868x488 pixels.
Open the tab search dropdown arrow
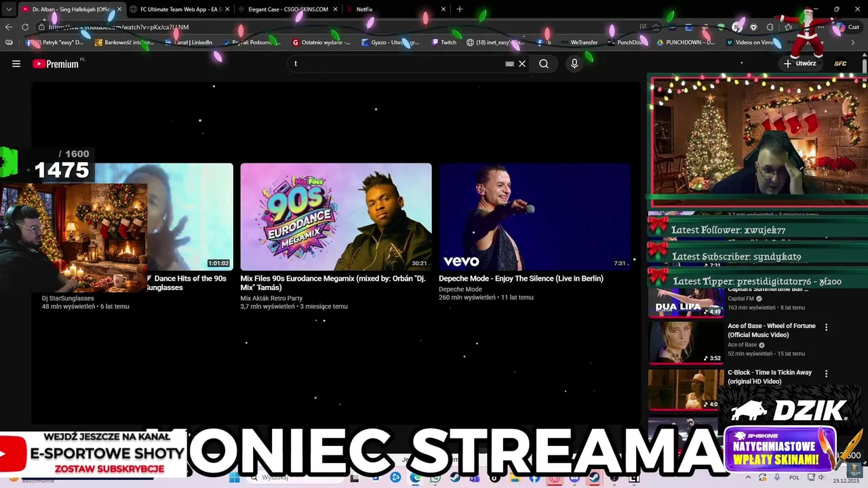(9, 9)
